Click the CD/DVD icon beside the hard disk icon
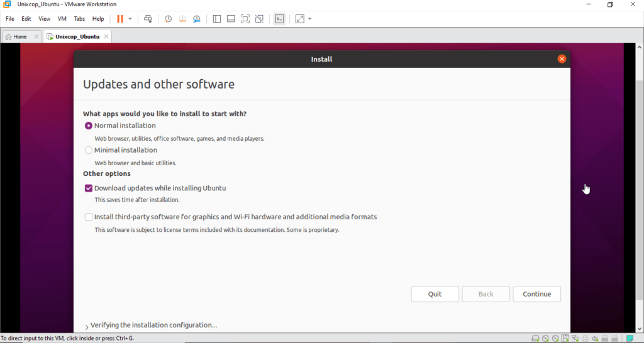644x343 pixels. [545, 339]
